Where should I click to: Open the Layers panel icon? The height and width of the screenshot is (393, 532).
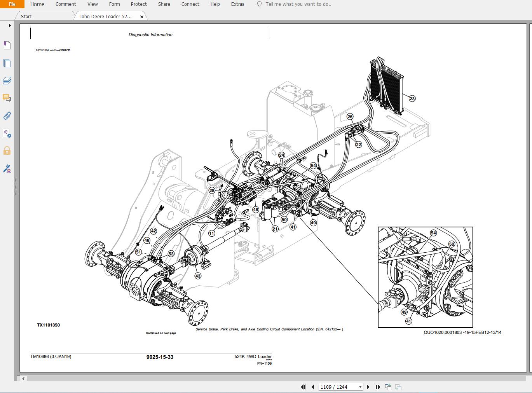pyautogui.click(x=7, y=81)
